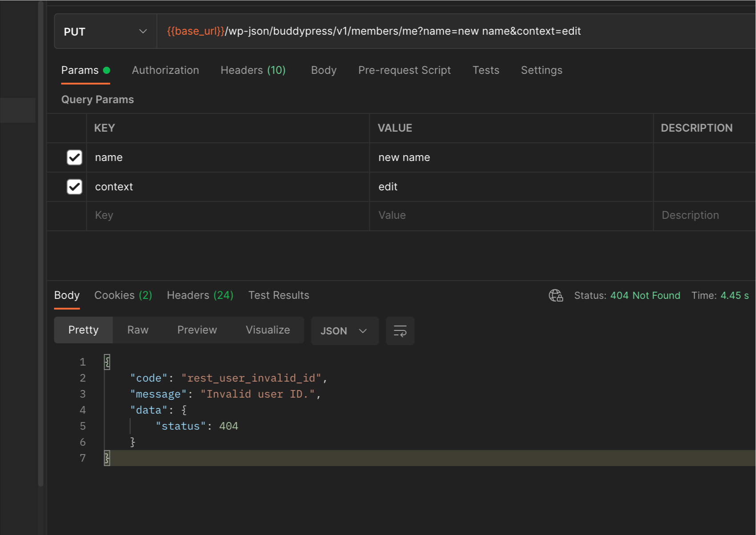This screenshot has width=756, height=535.
Task: Click the KEY column header
Action: tap(105, 128)
